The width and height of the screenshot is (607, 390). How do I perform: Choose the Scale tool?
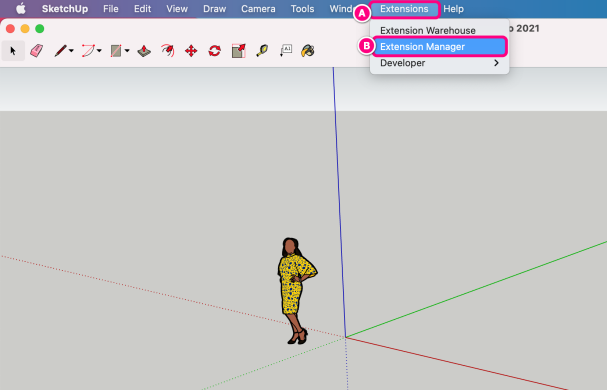coord(238,51)
